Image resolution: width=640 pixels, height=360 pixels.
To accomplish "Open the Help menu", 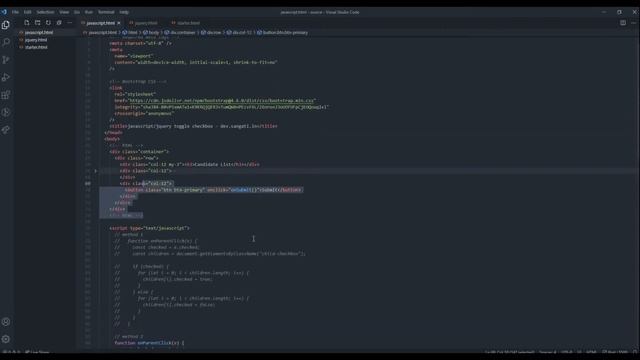I will 124,12.
